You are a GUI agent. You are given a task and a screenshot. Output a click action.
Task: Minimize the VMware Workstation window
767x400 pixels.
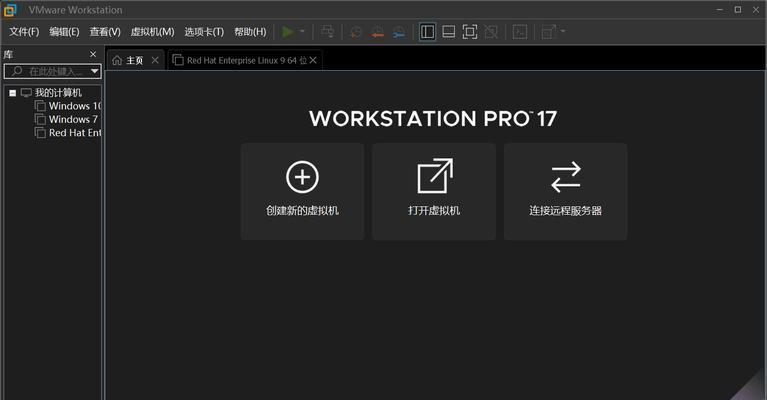click(720, 10)
